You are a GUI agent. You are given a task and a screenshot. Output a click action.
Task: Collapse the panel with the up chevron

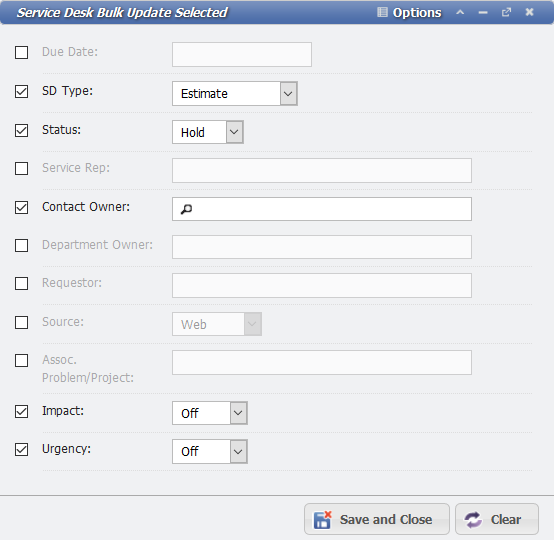pyautogui.click(x=460, y=12)
